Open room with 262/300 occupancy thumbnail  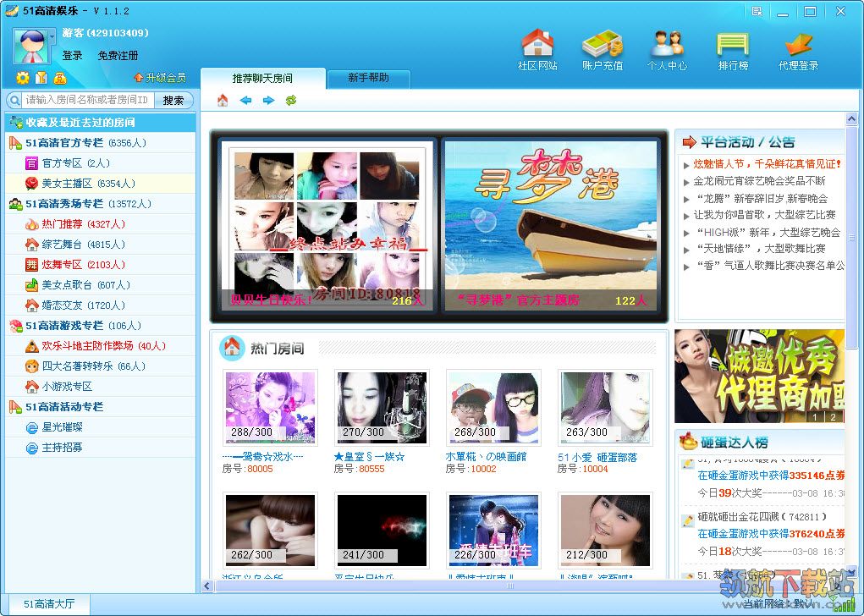click(270, 530)
